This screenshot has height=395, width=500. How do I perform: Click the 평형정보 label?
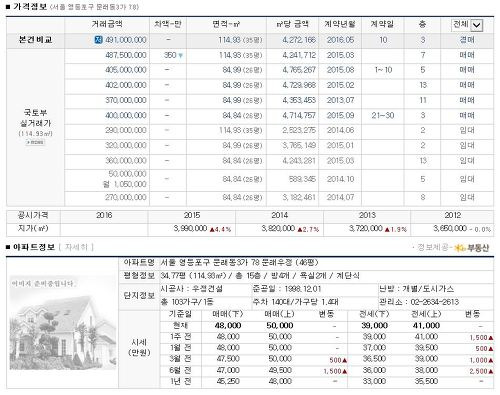coord(139,276)
